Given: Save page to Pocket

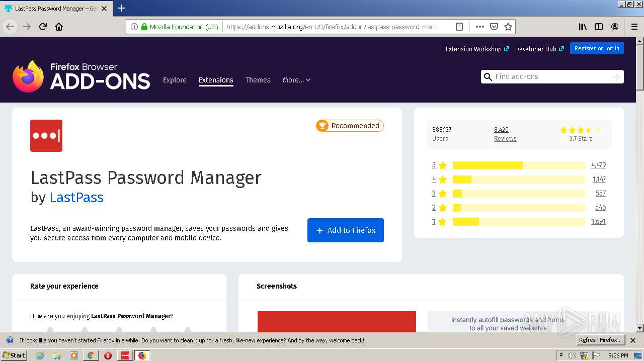Looking at the screenshot, I should click(494, 27).
